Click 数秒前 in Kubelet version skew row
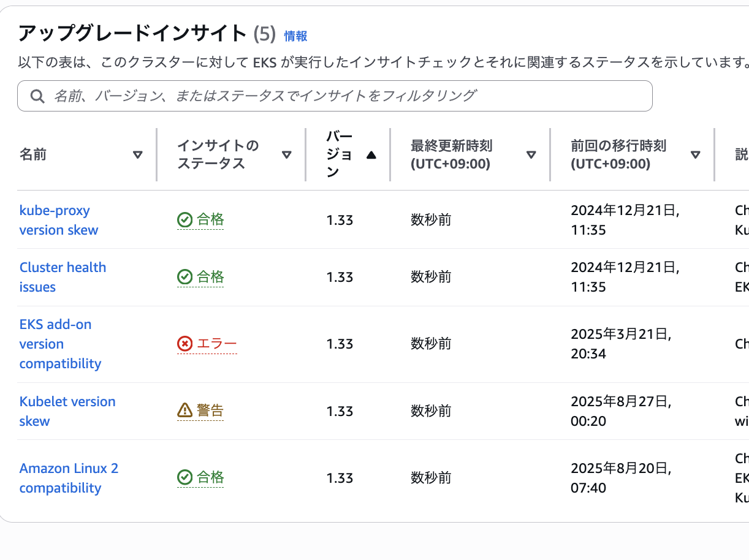 pyautogui.click(x=431, y=411)
